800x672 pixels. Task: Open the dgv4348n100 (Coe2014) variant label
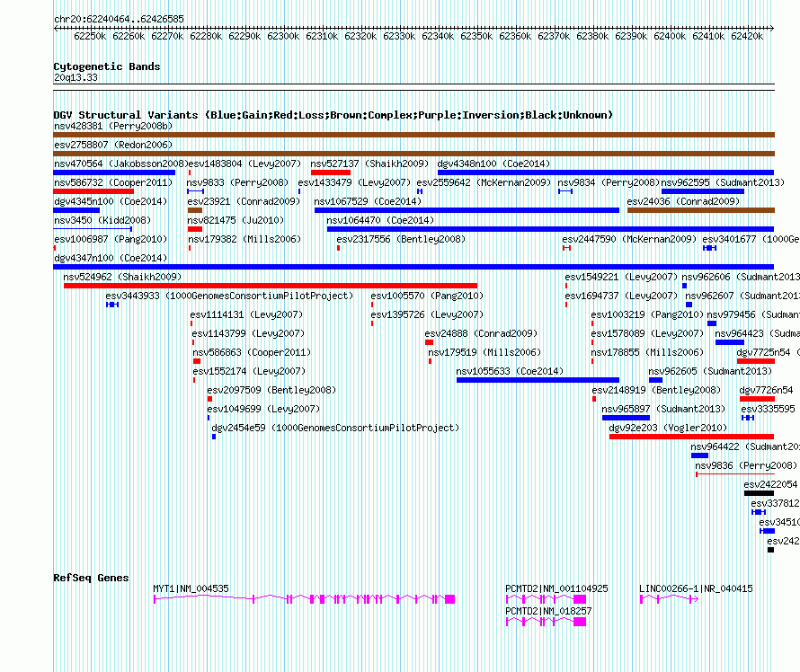click(x=493, y=164)
